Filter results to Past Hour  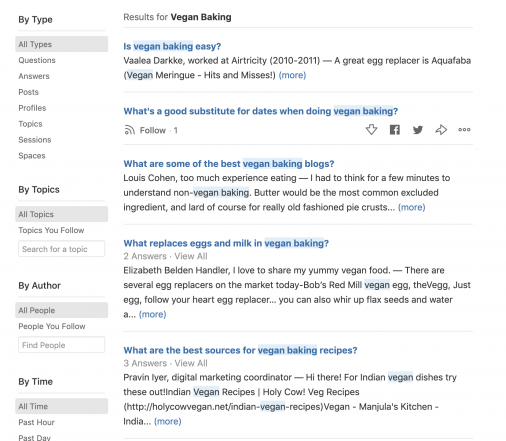coord(36,422)
